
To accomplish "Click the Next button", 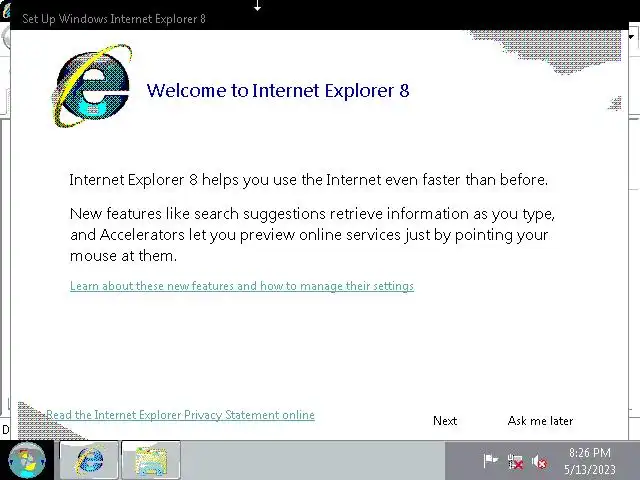I will click(445, 421).
